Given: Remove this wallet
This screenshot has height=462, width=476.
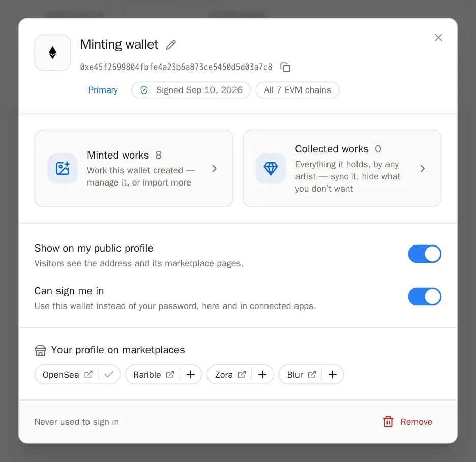Looking at the screenshot, I should (407, 422).
